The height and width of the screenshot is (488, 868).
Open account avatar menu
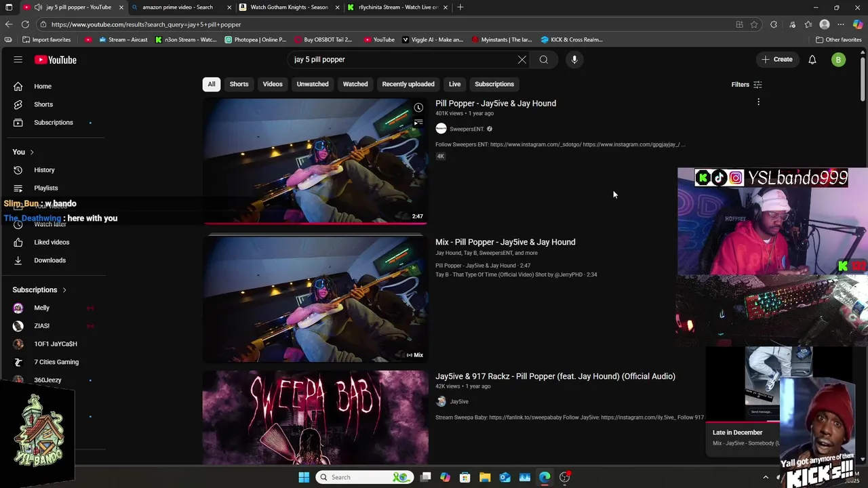tap(839, 60)
